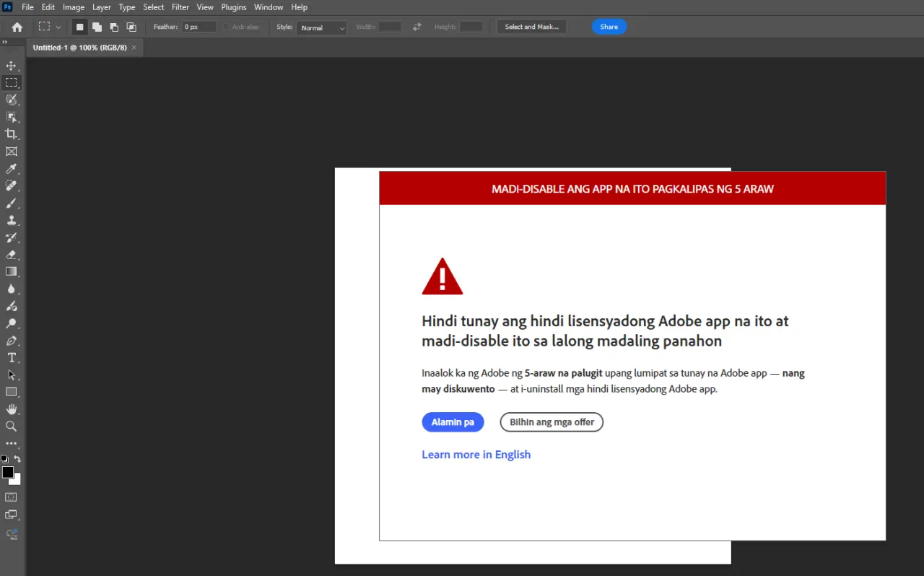Select the Eraser tool
This screenshot has height=576, width=924.
click(12, 255)
